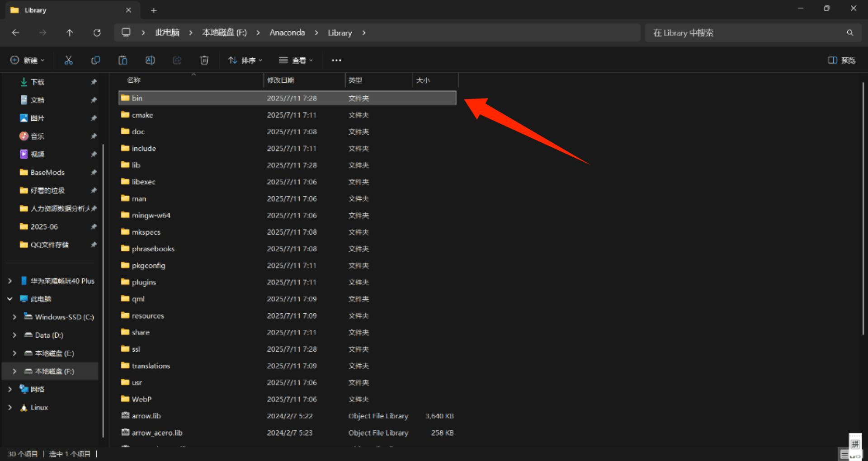Sort by the 名称 column header

190,80
